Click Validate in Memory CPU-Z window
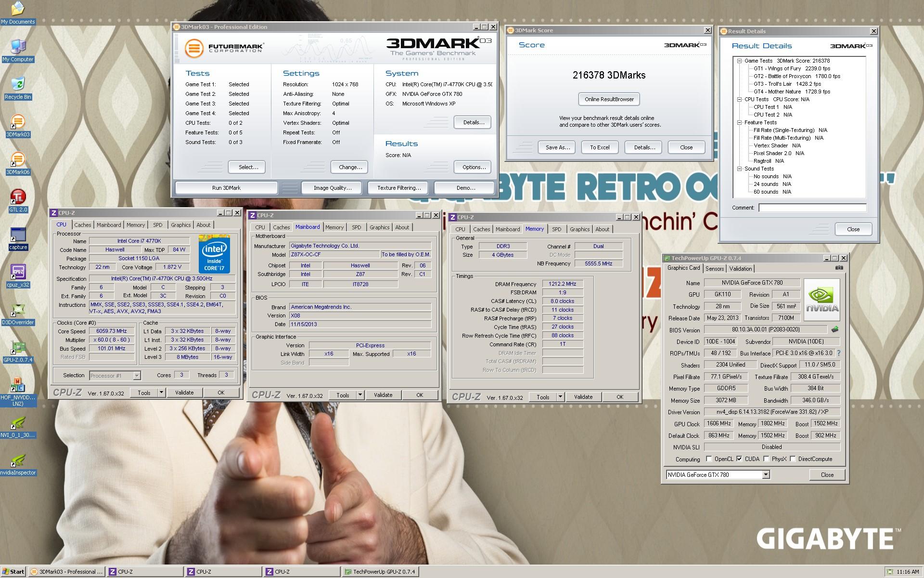 tap(583, 397)
